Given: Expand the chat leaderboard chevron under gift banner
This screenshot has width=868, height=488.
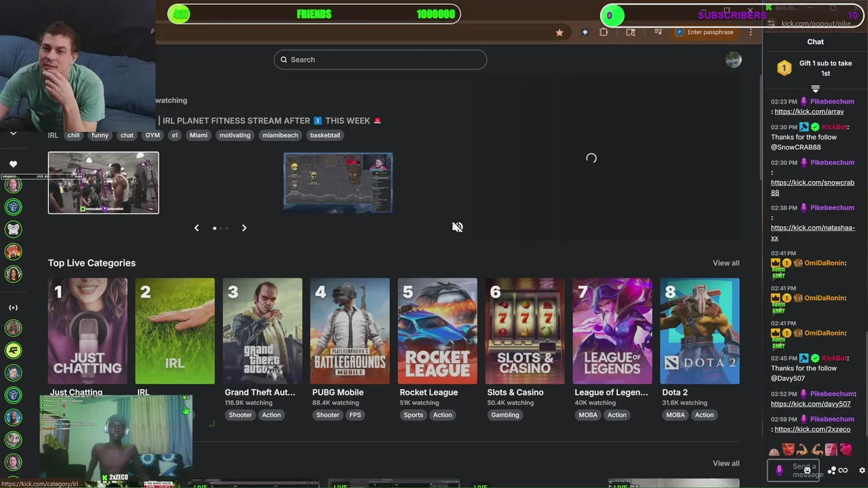Looking at the screenshot, I should point(815,89).
